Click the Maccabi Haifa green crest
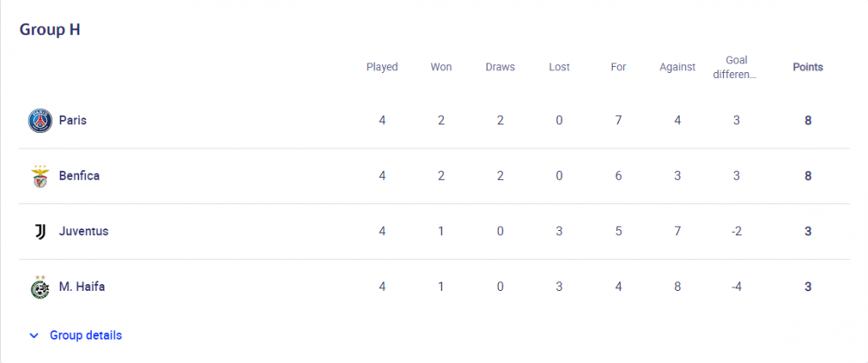This screenshot has width=868, height=363. point(40,287)
